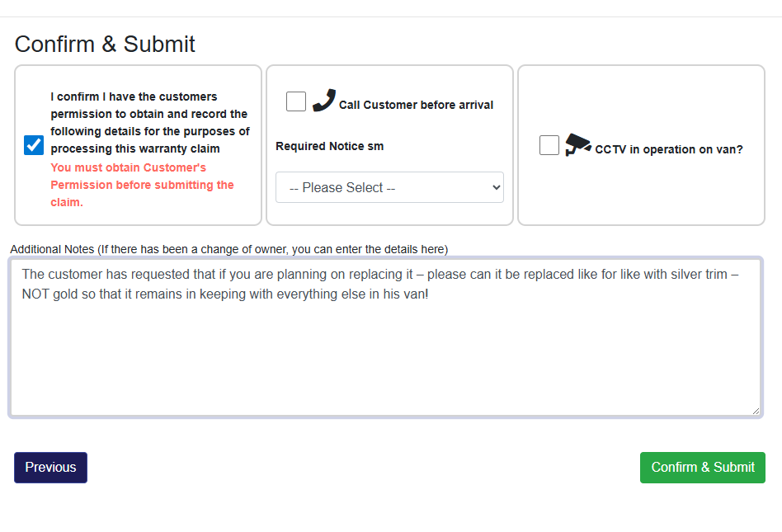Tick the CCTV in operation checkbox
Viewport: 782px width, 532px height.
click(549, 145)
